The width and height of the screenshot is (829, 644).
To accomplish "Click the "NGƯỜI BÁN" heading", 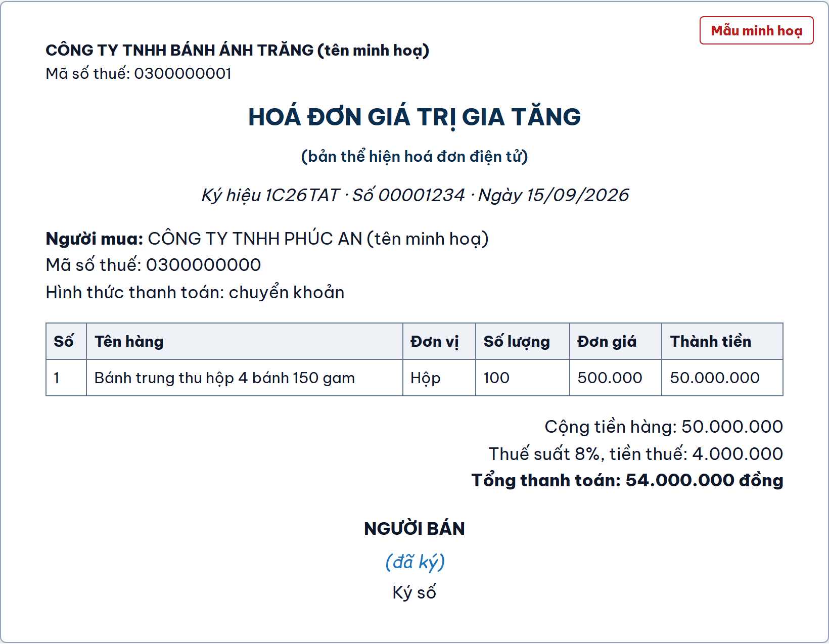I will coord(414,529).
